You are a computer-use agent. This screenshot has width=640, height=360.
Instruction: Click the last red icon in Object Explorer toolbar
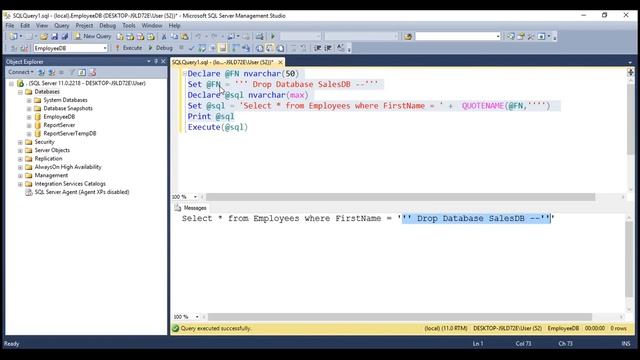[x=93, y=72]
